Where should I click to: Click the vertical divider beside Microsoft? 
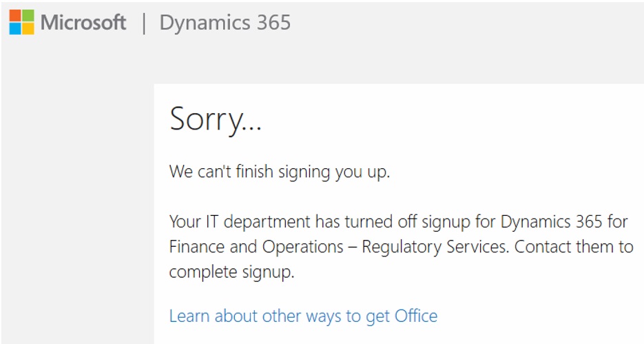143,23
